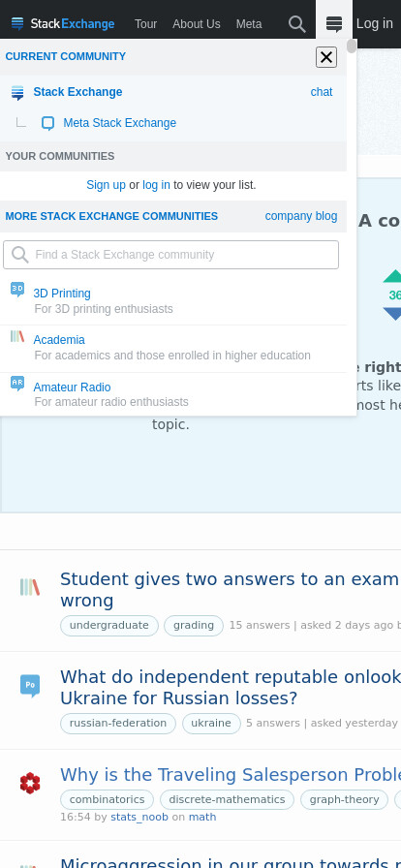Open the Tour menu item
Viewport: 401px width, 868px height.
pyautogui.click(x=145, y=24)
